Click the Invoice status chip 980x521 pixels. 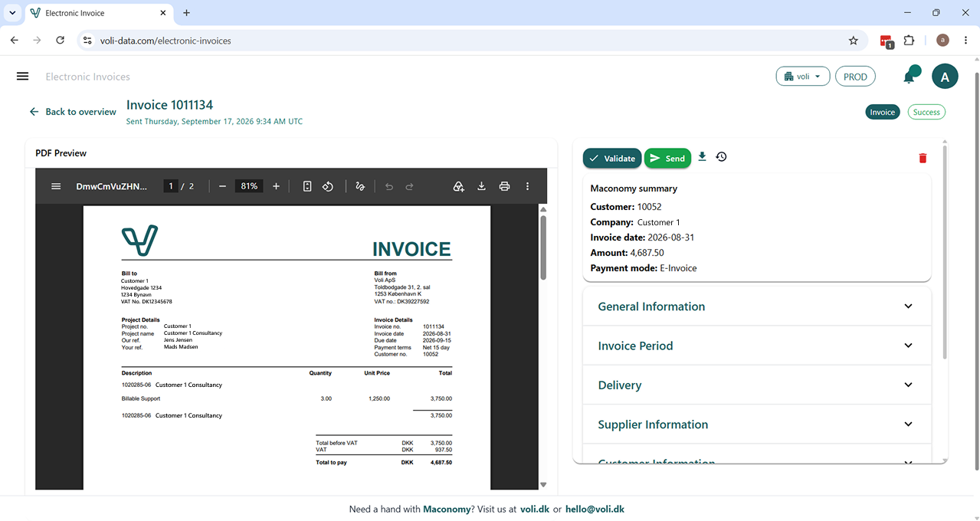coord(883,112)
